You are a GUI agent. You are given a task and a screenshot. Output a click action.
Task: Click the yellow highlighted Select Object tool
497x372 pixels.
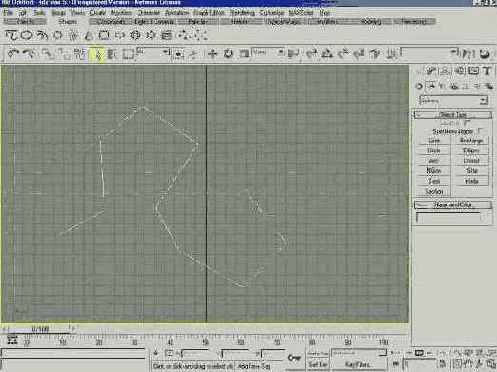point(97,54)
